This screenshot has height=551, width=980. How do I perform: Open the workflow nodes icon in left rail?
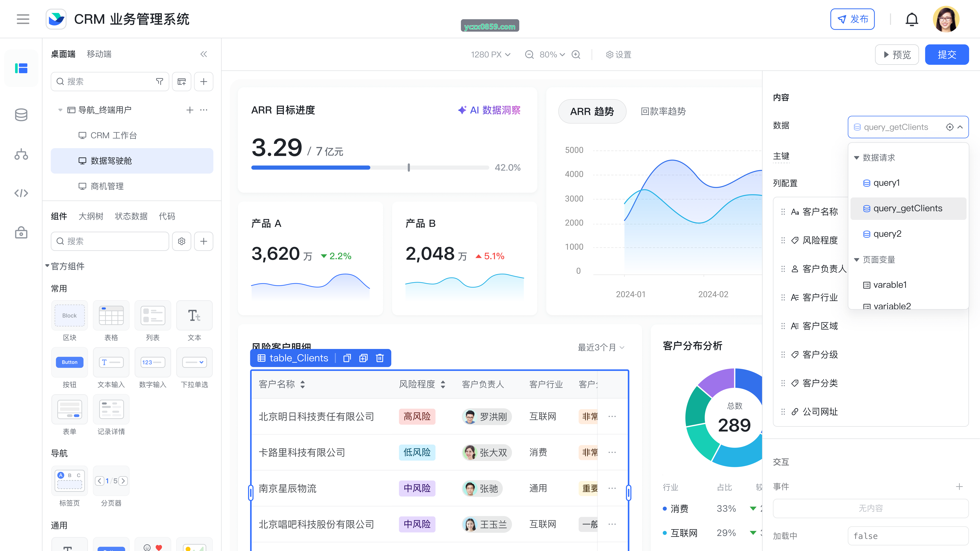click(x=21, y=154)
